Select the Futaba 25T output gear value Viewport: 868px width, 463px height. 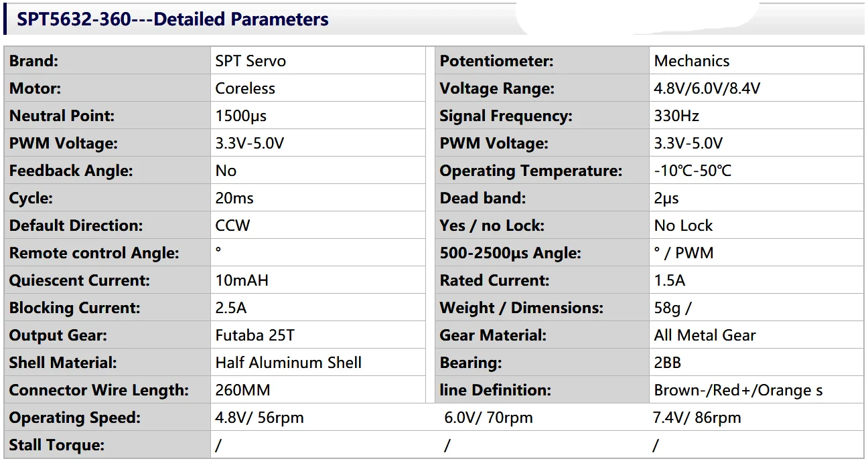pyautogui.click(x=255, y=335)
